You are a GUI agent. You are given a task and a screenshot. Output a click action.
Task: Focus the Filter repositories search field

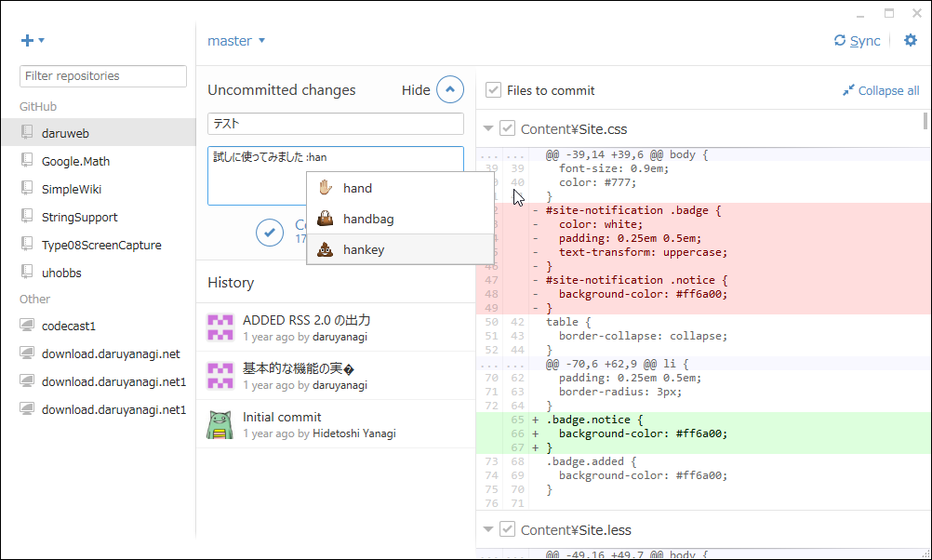point(103,76)
